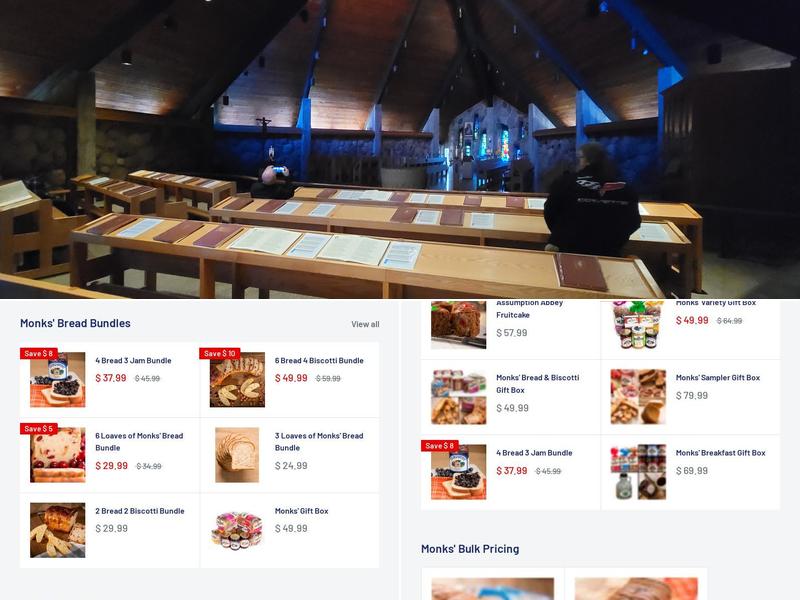This screenshot has width=800, height=600.
Task: Open the View all link for Monks' Bread Bundles
Action: (x=365, y=324)
